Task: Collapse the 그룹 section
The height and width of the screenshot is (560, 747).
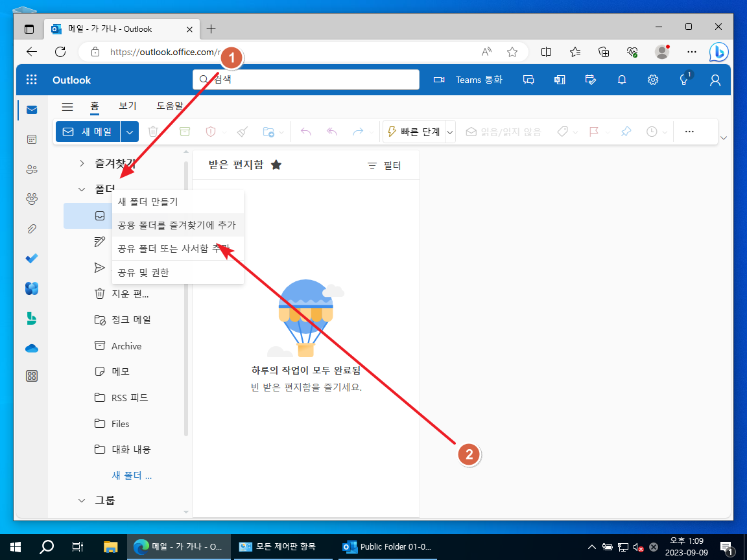Action: (x=82, y=500)
